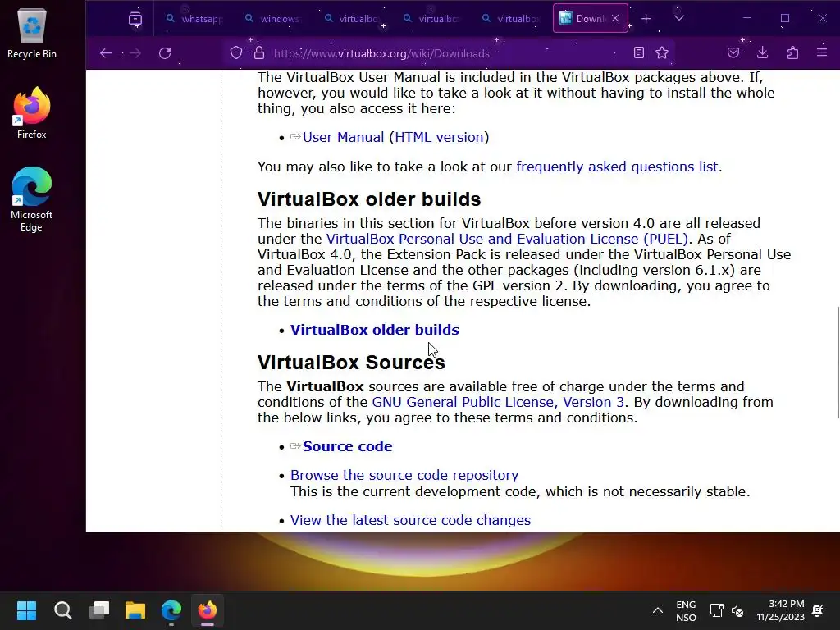Viewport: 840px width, 630px height.
Task: Open Microsoft Edge from the taskbar
Action: click(171, 610)
